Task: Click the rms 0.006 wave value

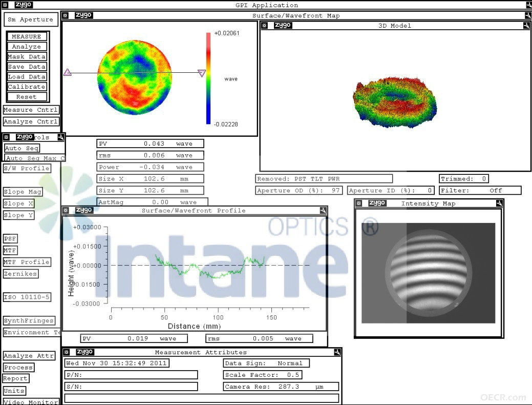Action: [151, 155]
